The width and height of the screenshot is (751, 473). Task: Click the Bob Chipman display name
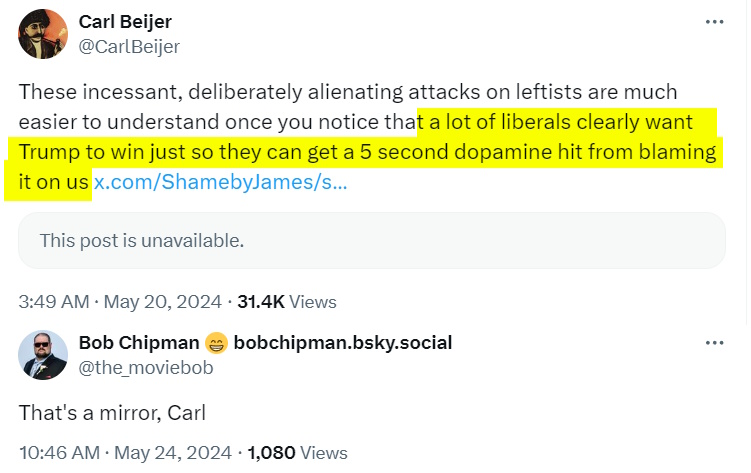pyautogui.click(x=138, y=343)
